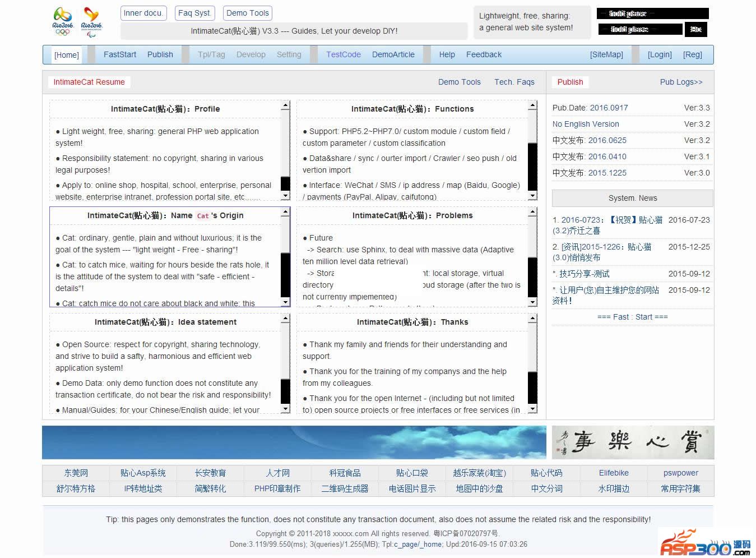Click the Functions panel scroll-down arrow

(x=532, y=196)
